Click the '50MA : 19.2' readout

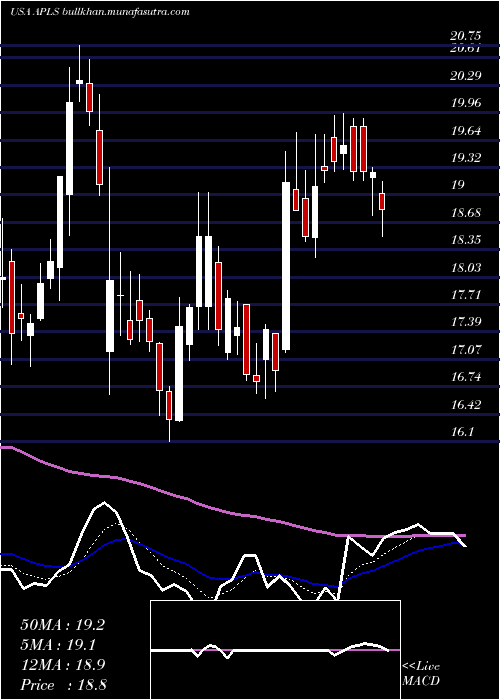coord(62,625)
